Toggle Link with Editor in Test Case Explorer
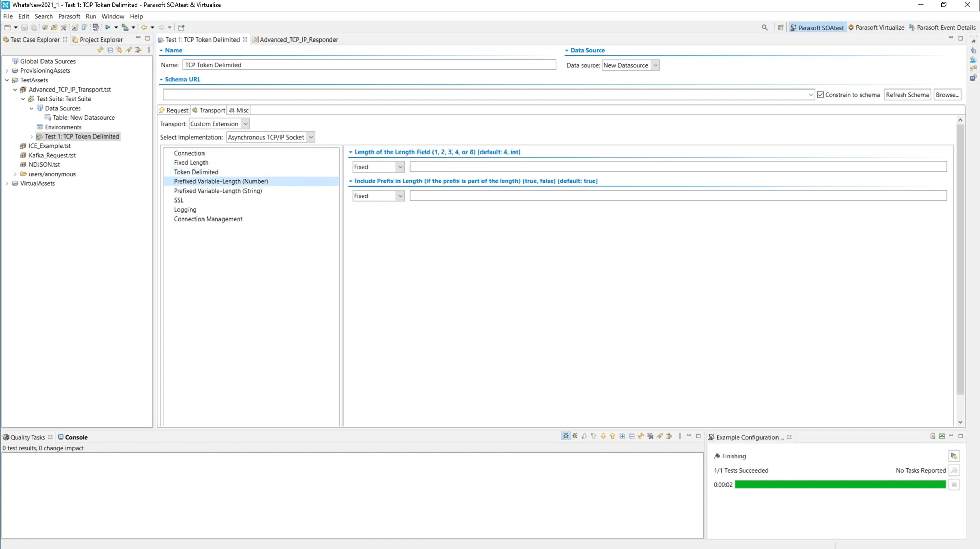 pos(119,50)
